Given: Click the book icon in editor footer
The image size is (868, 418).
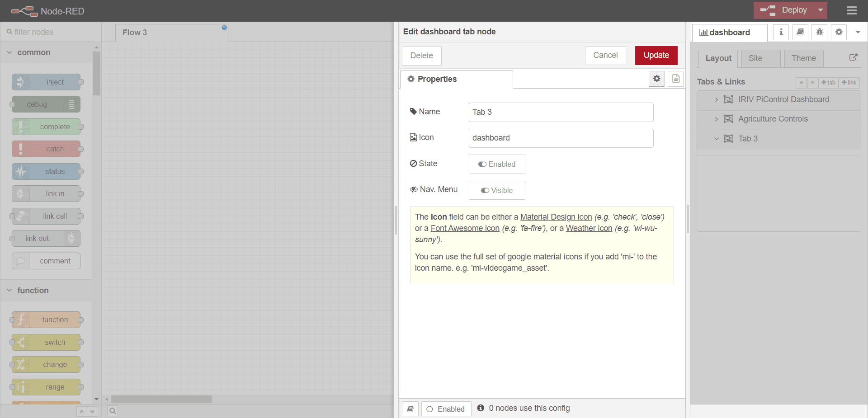Looking at the screenshot, I should click(x=410, y=409).
